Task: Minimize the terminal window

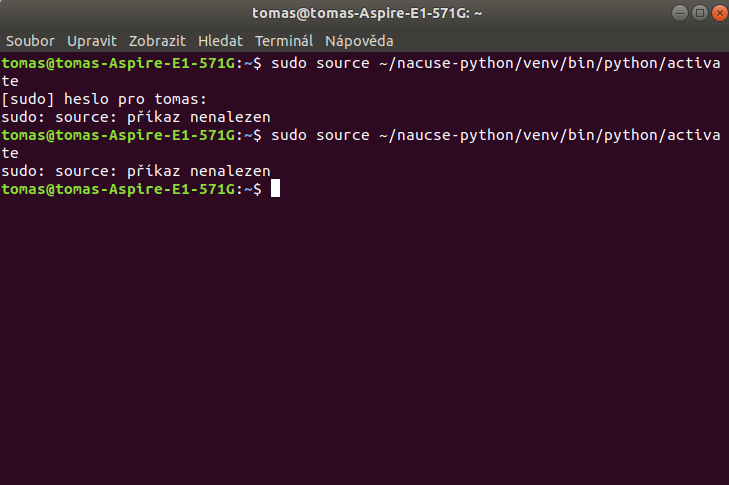Action: tap(680, 13)
